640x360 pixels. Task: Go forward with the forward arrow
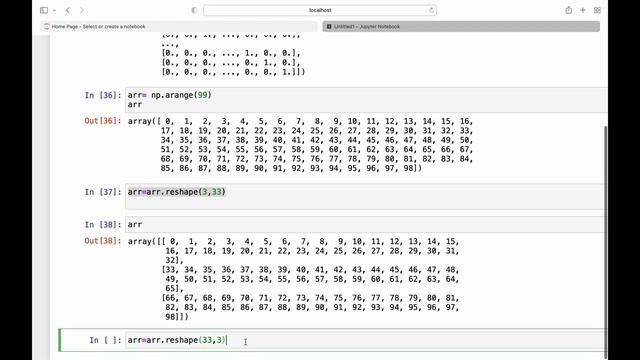point(82,10)
